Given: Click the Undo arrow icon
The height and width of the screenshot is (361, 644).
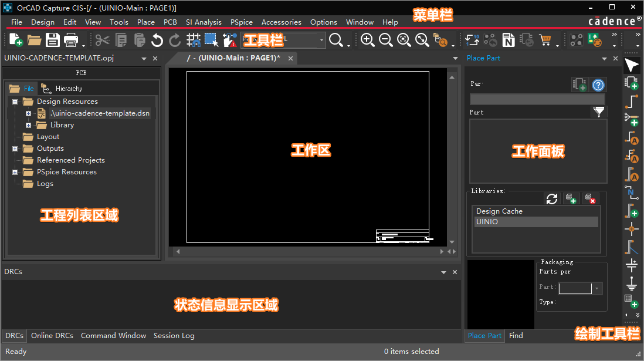Looking at the screenshot, I should tap(157, 40).
